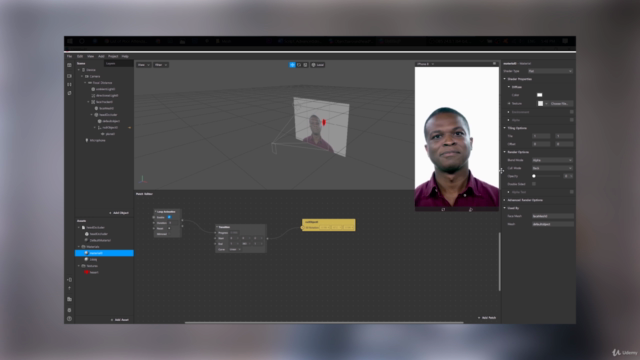Click the camera video icon in the left sidebar
The image size is (640, 360).
click(x=69, y=76)
